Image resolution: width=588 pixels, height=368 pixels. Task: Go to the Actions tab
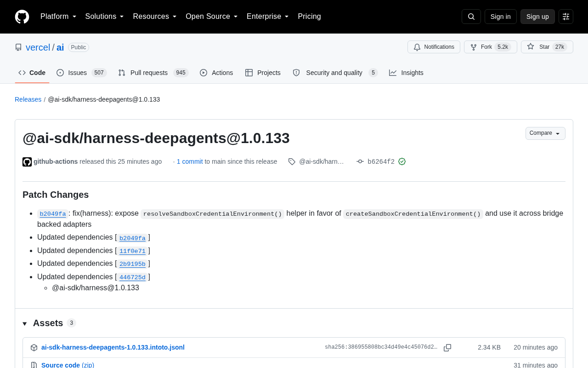(216, 73)
